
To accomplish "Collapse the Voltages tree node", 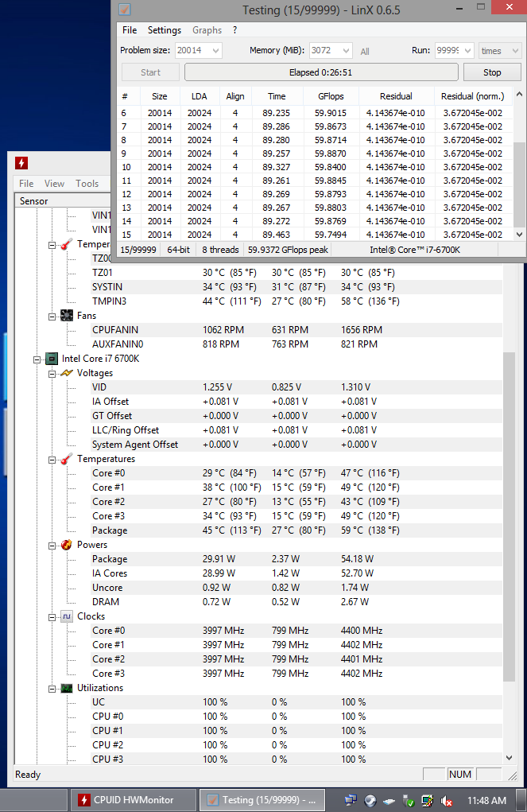I will point(52,374).
